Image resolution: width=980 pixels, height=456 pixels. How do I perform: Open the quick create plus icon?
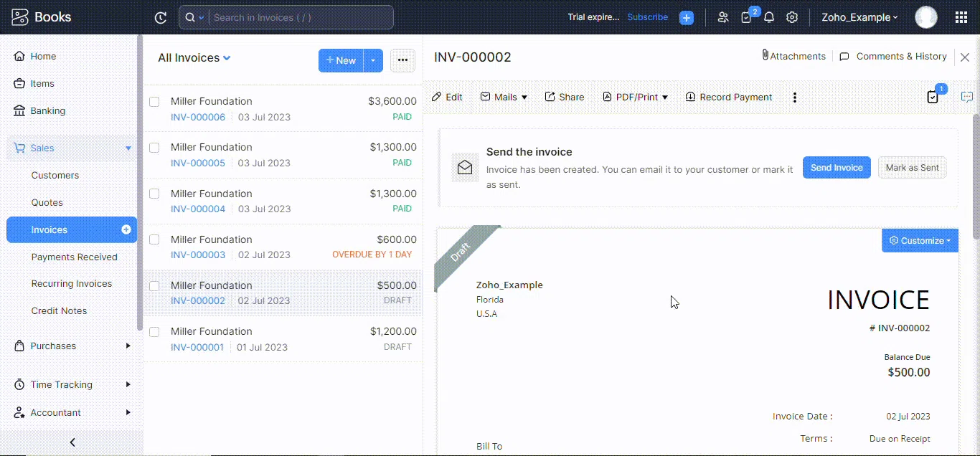[x=687, y=18]
